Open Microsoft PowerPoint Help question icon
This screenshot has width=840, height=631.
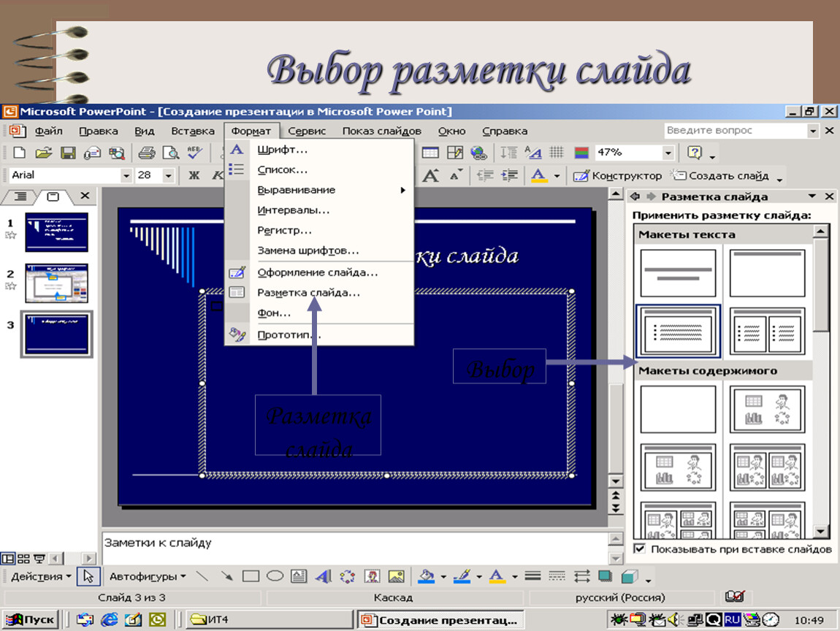pyautogui.click(x=695, y=153)
